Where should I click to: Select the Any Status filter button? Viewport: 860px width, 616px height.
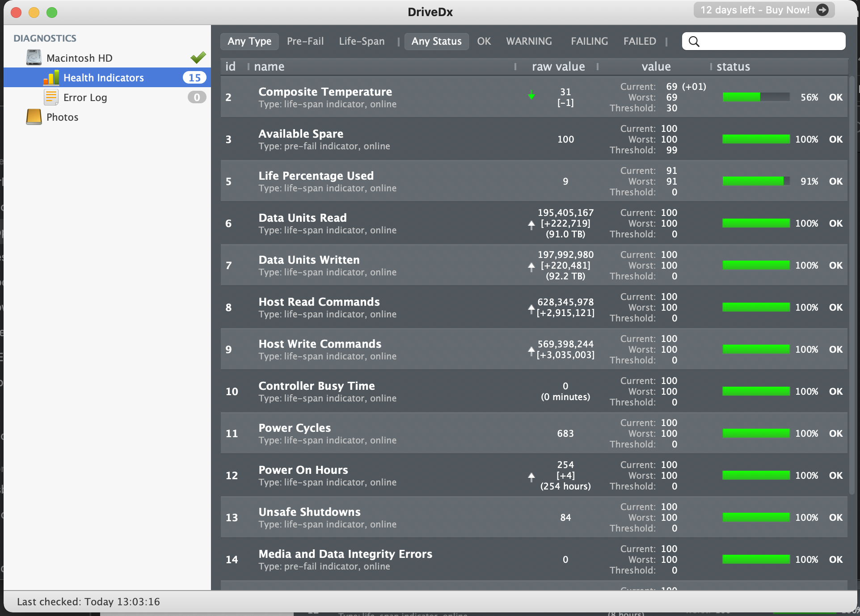pyautogui.click(x=436, y=41)
